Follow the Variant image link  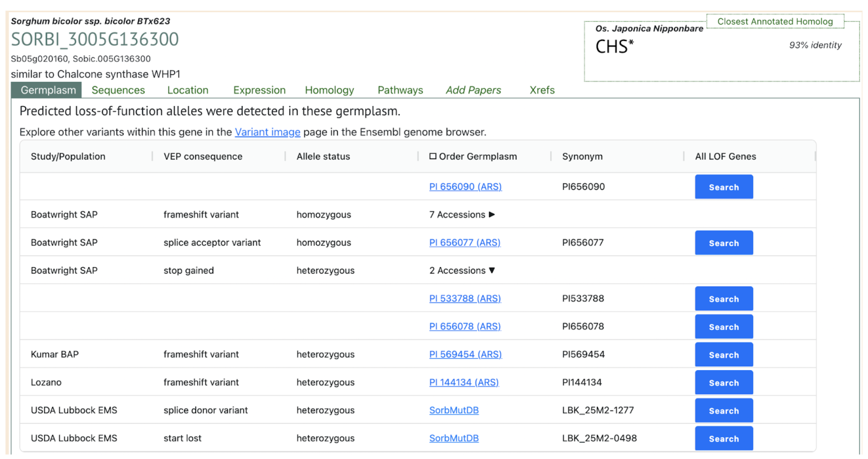[267, 132]
